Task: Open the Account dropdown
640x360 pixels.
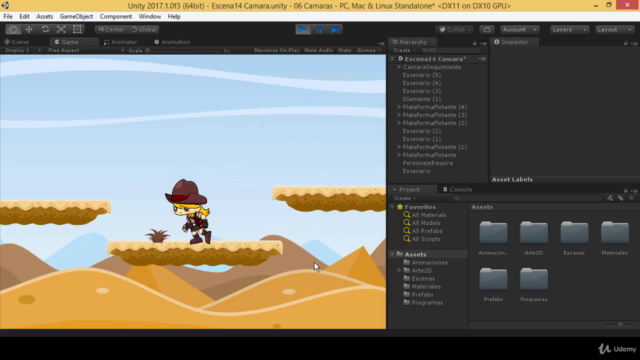Action: click(x=519, y=29)
